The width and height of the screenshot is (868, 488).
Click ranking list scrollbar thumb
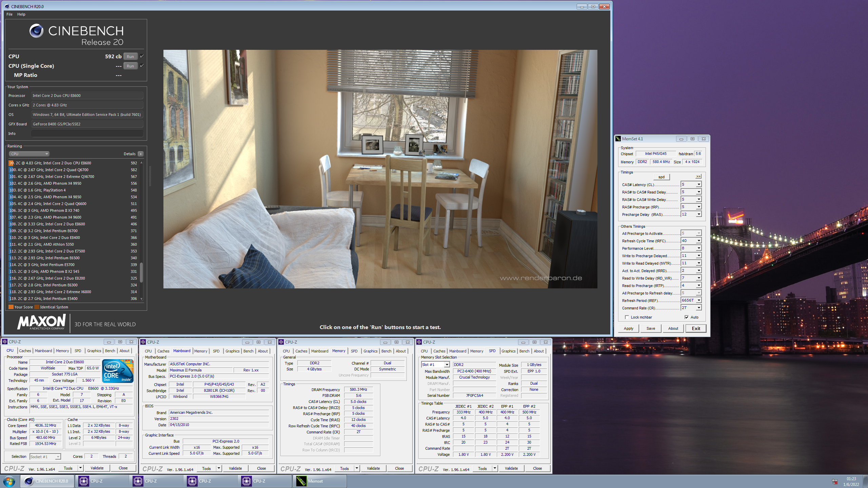(x=141, y=272)
